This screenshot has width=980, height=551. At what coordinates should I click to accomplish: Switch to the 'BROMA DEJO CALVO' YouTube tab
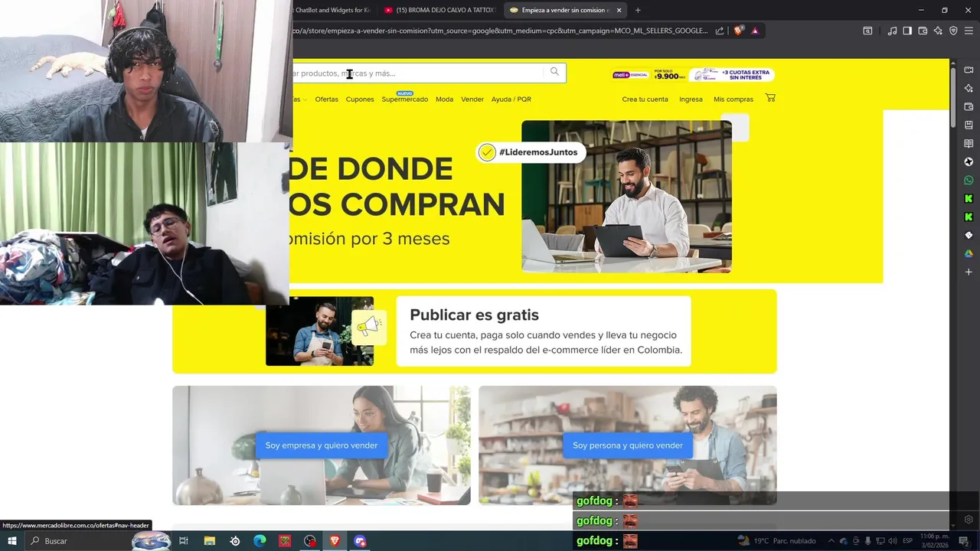441,10
